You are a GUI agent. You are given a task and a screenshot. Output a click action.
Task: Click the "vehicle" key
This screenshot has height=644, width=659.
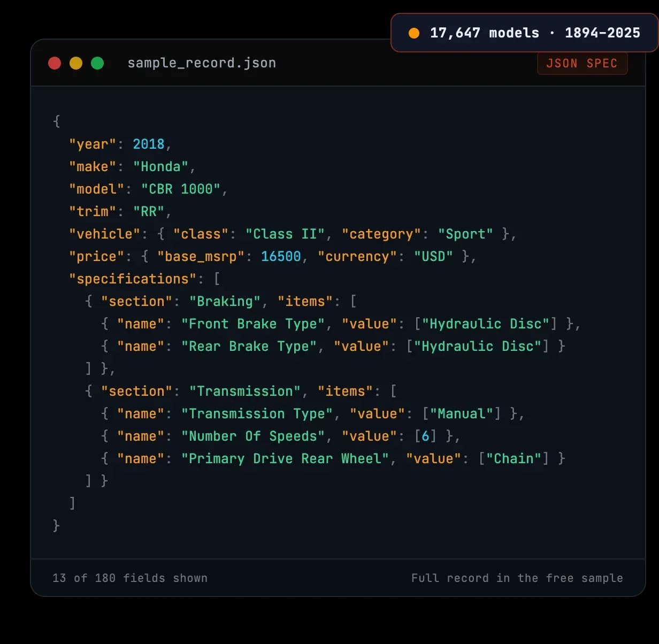tap(104, 234)
